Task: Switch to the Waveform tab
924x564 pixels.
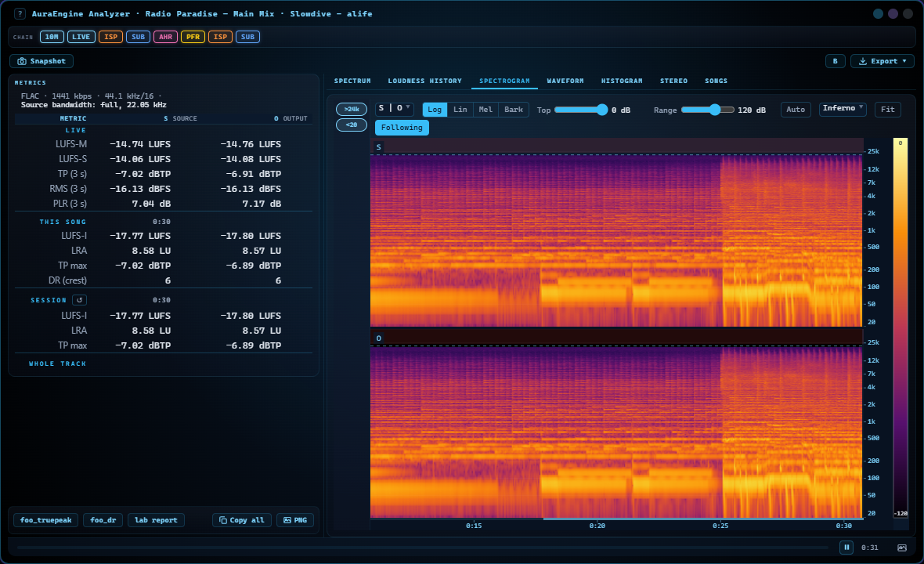Action: click(565, 81)
